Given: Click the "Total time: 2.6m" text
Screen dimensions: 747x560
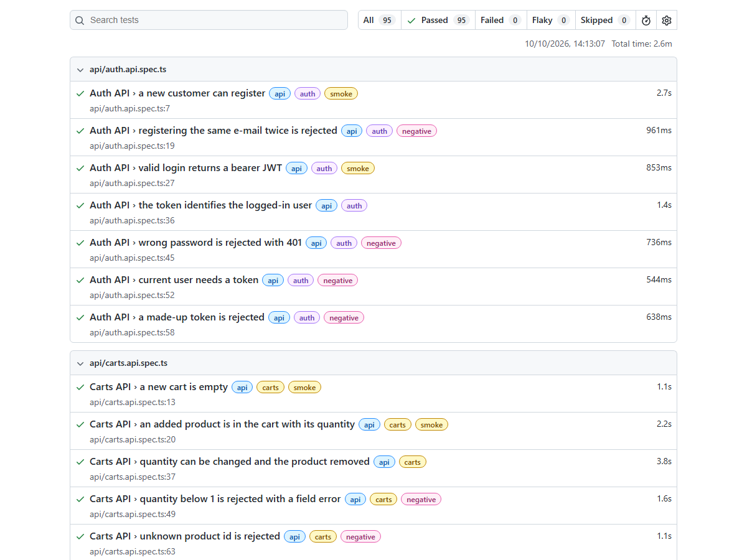Looking at the screenshot, I should [x=642, y=44].
